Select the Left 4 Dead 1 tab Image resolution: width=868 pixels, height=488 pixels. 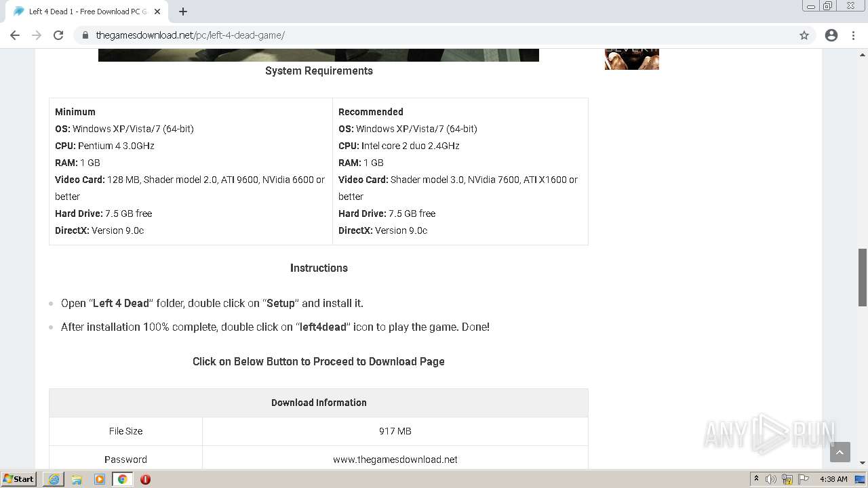87,12
